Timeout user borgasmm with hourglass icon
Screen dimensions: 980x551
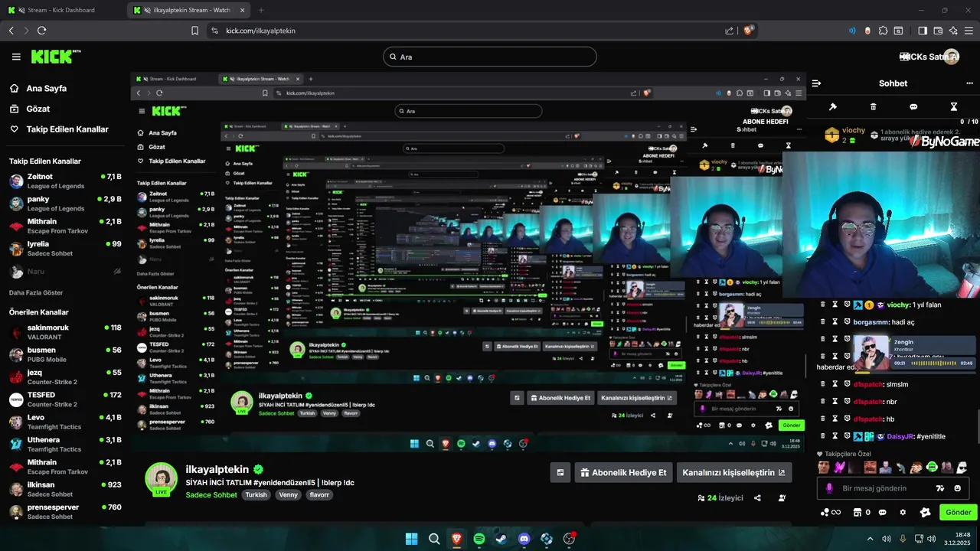835,322
